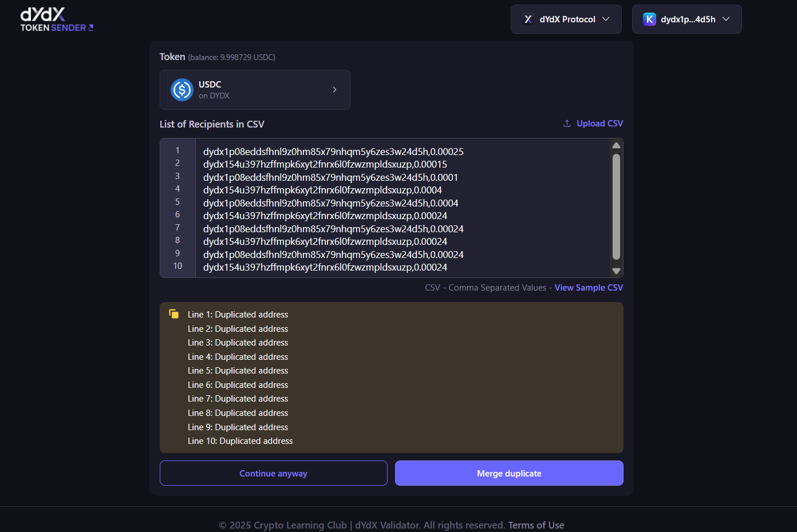
Task: Click the X icon in dYdX Protocol selector
Action: pos(528,19)
